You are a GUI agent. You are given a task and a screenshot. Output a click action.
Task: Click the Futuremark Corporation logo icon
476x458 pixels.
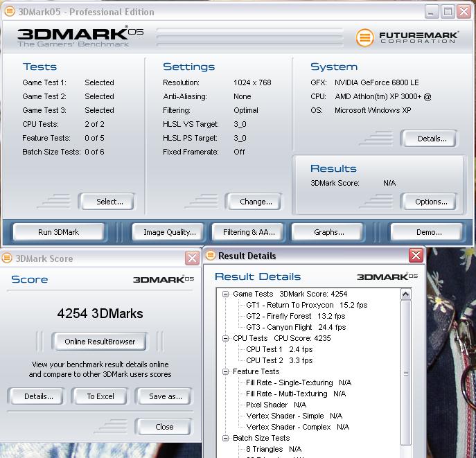[x=364, y=37]
